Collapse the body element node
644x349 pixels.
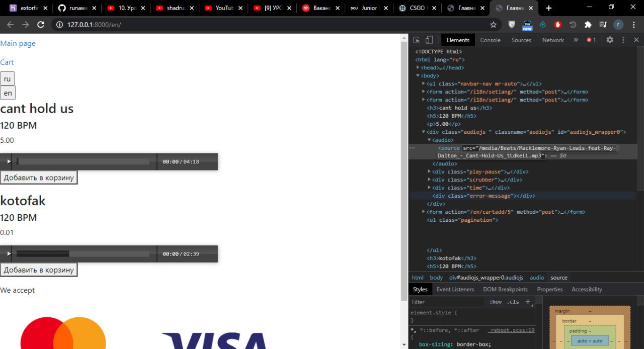coord(418,75)
